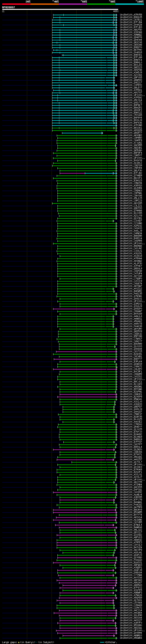The image size is (146, 644).
Task: Select the UniRef100_A4CB64 label
Action: click(x=131, y=613)
